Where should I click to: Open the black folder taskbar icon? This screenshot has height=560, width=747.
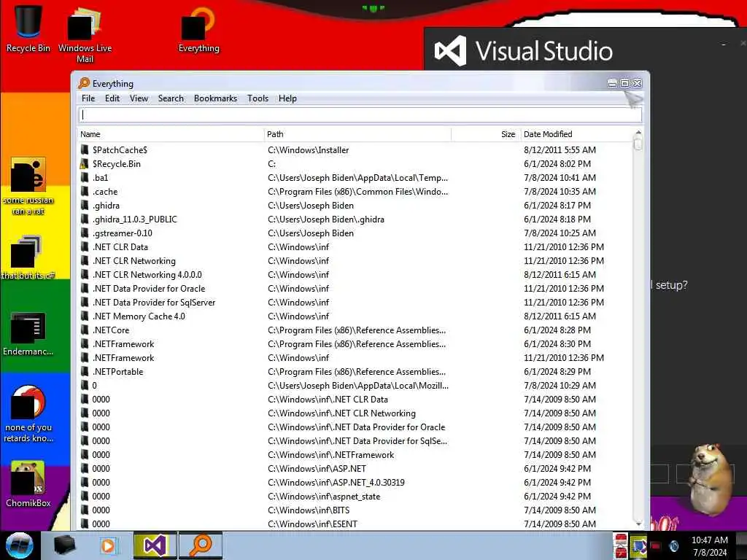click(64, 545)
